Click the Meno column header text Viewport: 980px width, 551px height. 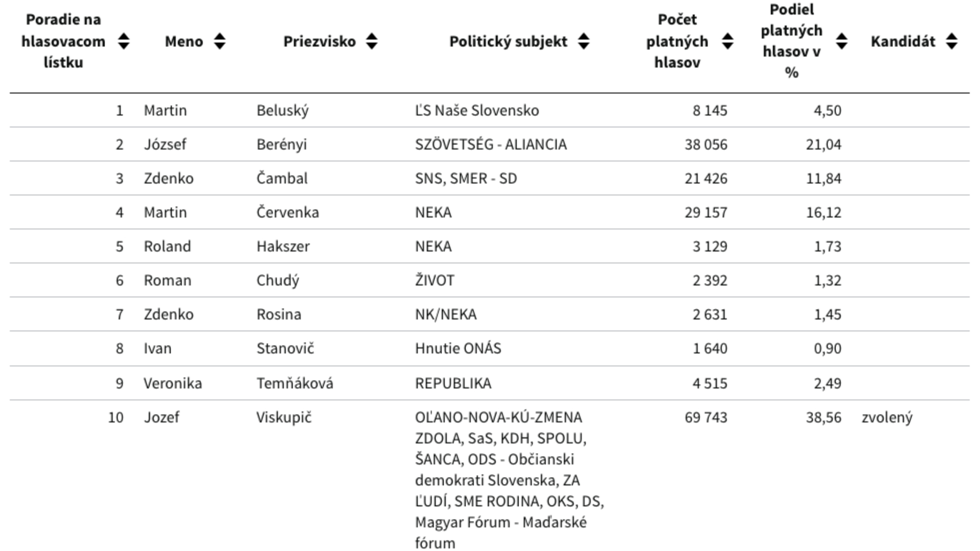pyautogui.click(x=184, y=41)
